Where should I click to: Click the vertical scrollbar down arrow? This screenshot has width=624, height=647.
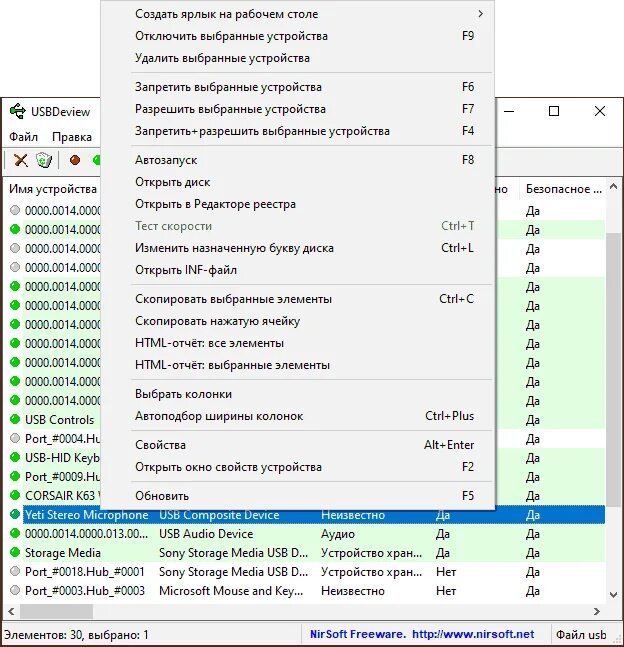coord(613,595)
